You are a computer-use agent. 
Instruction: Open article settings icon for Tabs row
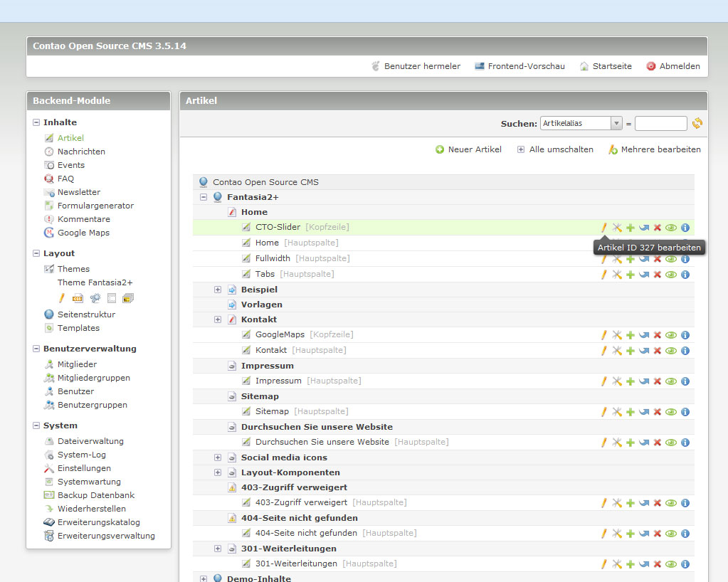[x=617, y=275]
